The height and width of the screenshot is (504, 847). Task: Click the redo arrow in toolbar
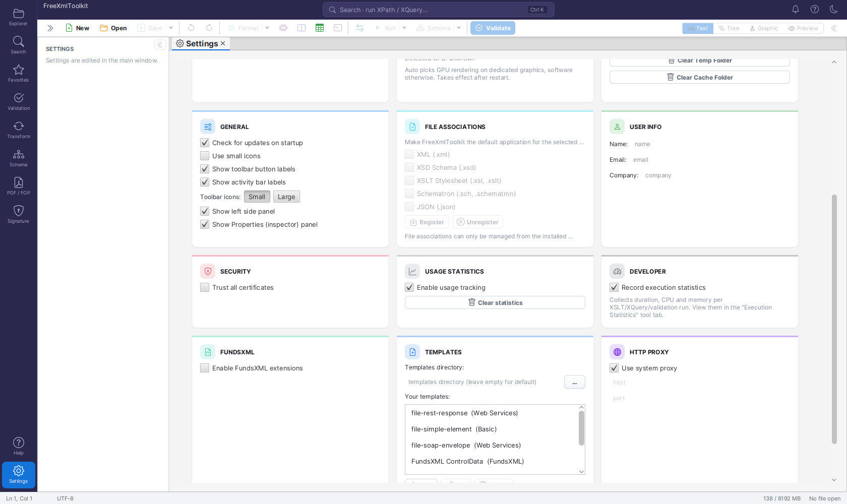tap(209, 28)
